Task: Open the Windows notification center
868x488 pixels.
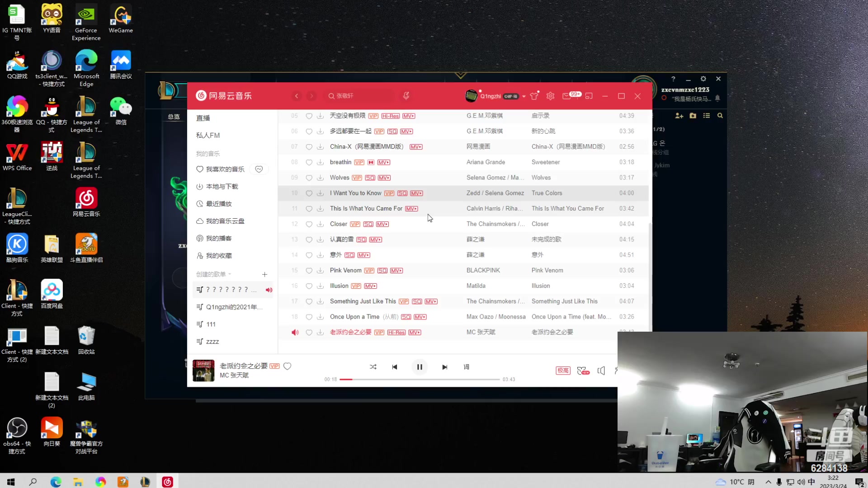Action: tap(859, 482)
